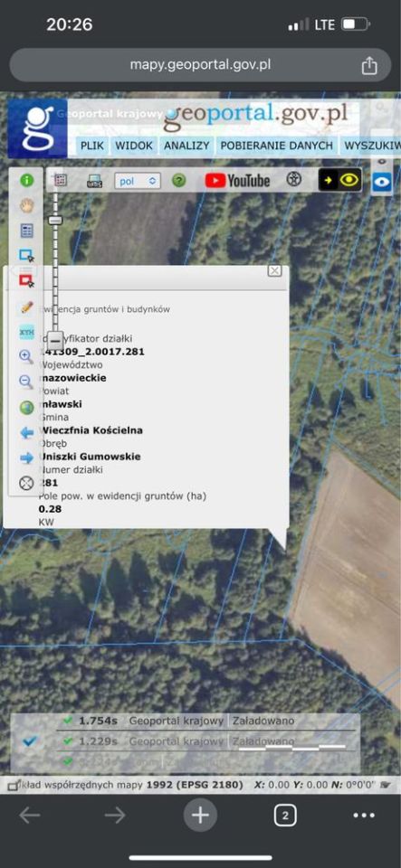Go to previous map view arrow
Viewport: 401px width, 868px height.
click(26, 432)
